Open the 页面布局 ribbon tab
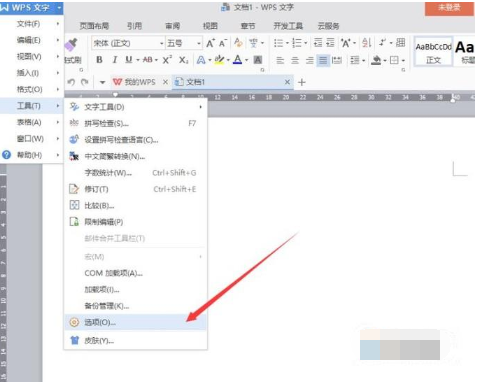 (94, 26)
